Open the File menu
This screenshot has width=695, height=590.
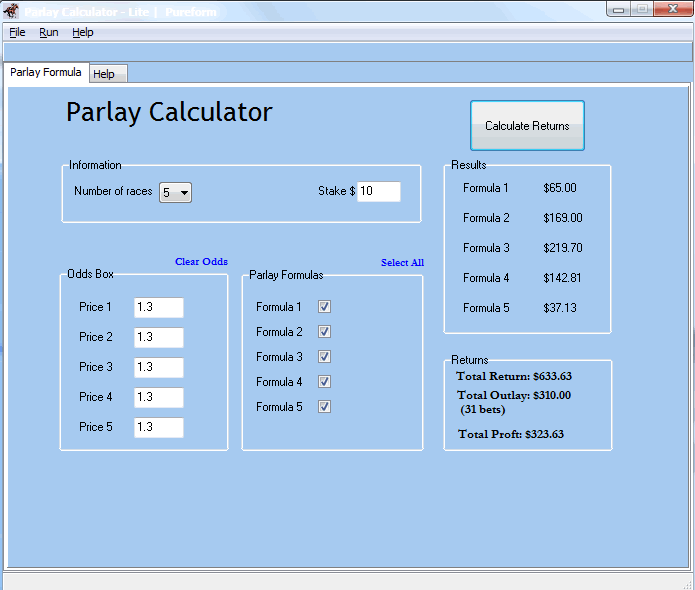click(17, 32)
